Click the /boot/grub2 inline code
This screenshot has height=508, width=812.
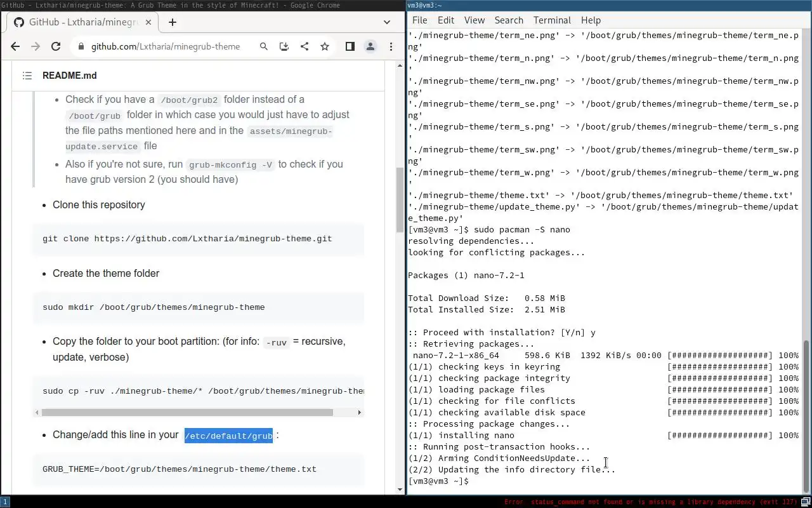click(x=188, y=100)
